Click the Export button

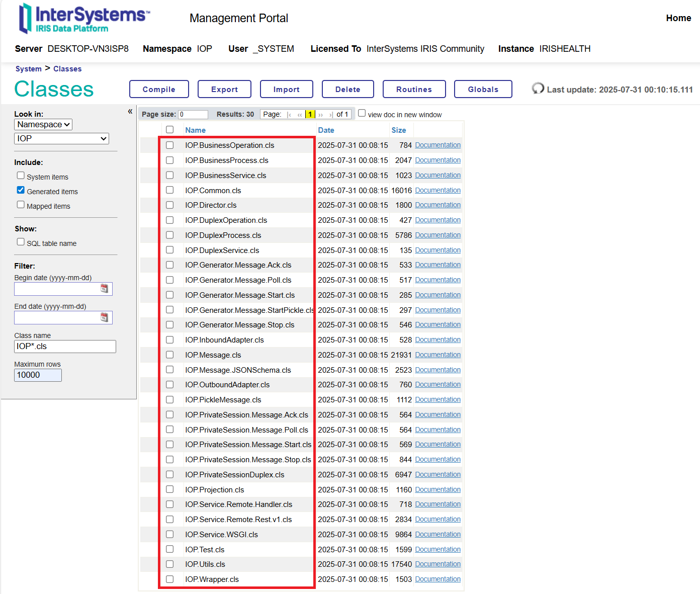[224, 90]
